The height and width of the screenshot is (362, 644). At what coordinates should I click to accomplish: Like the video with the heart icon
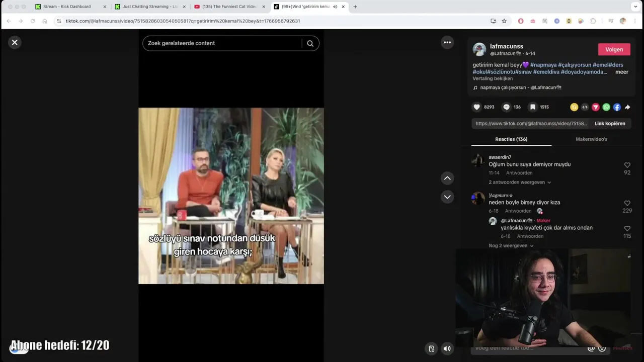coord(477,107)
